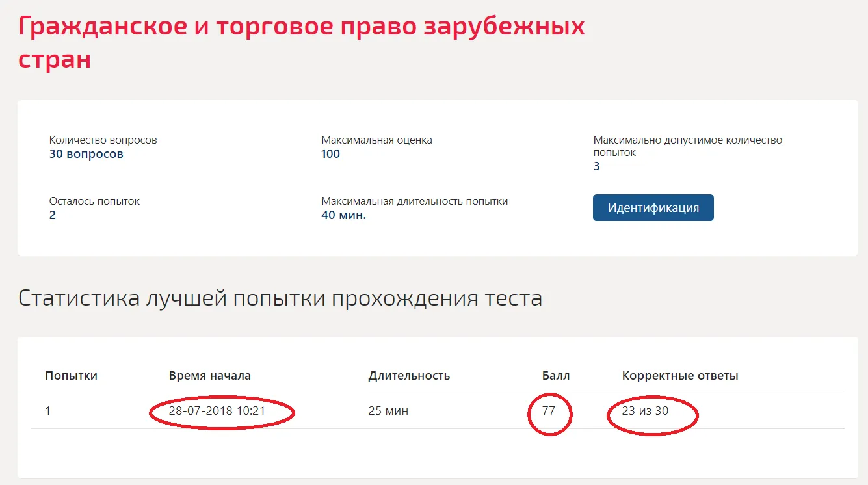Viewport: 868px width, 485px height.
Task: Click the remaining attempts value 2
Action: (x=53, y=215)
